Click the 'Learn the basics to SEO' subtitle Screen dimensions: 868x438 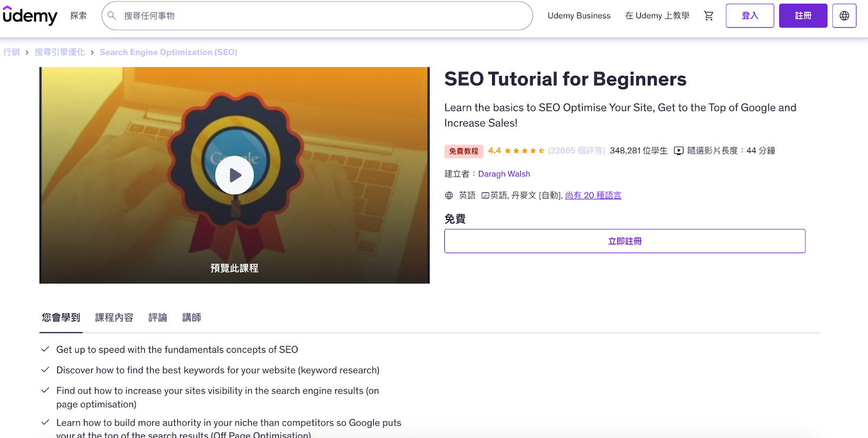620,115
